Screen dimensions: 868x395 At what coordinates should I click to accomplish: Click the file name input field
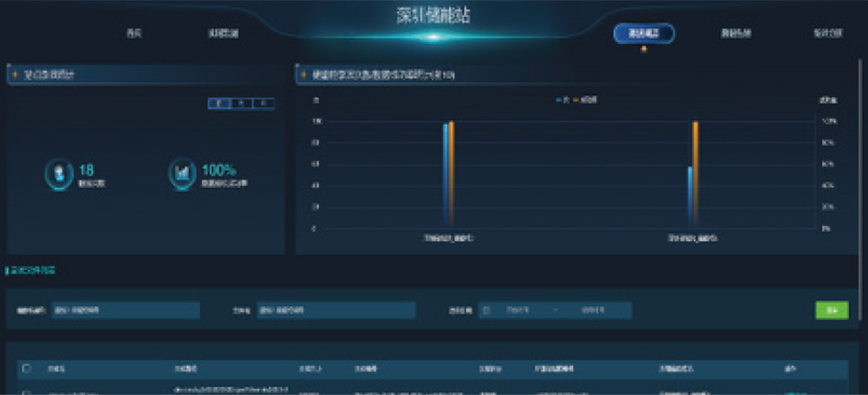pos(335,310)
